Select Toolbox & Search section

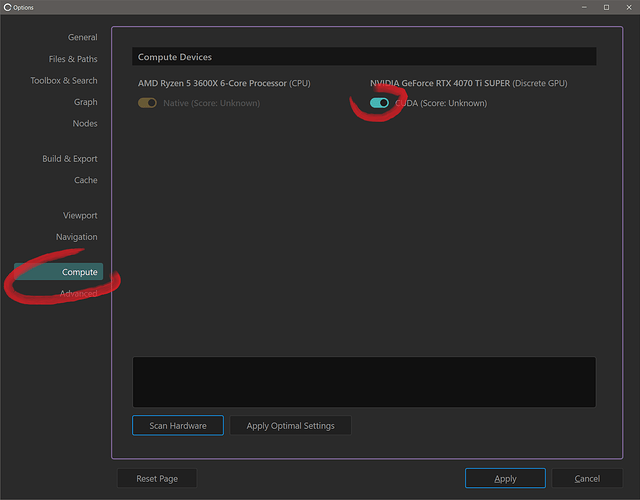click(x=64, y=80)
